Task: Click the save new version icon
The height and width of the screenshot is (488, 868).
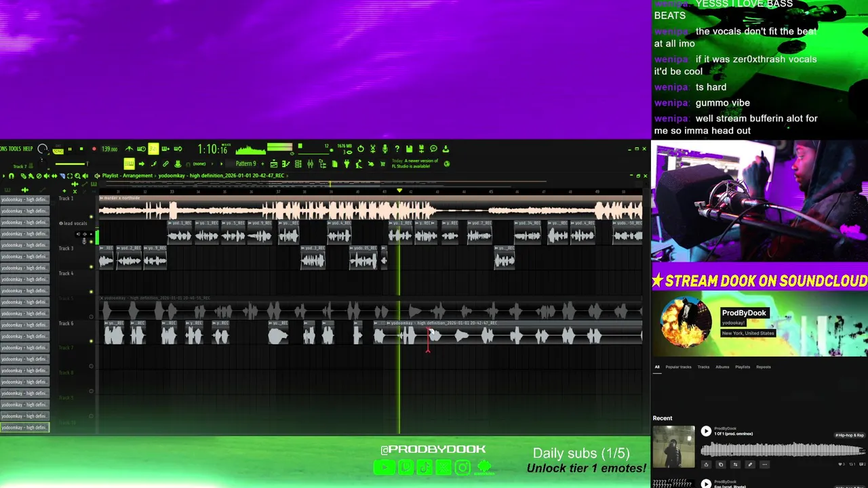Action: click(421, 148)
